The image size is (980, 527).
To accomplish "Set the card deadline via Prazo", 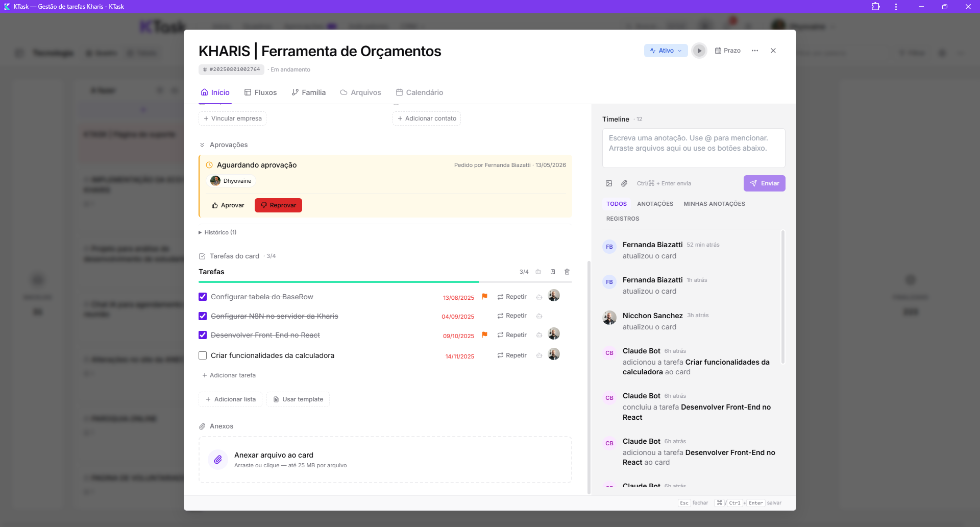I will [728, 51].
